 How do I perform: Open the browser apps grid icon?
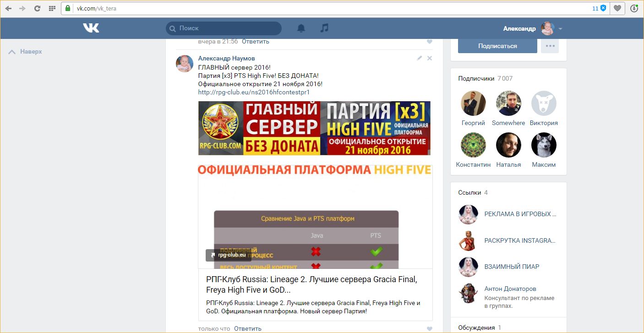point(52,8)
